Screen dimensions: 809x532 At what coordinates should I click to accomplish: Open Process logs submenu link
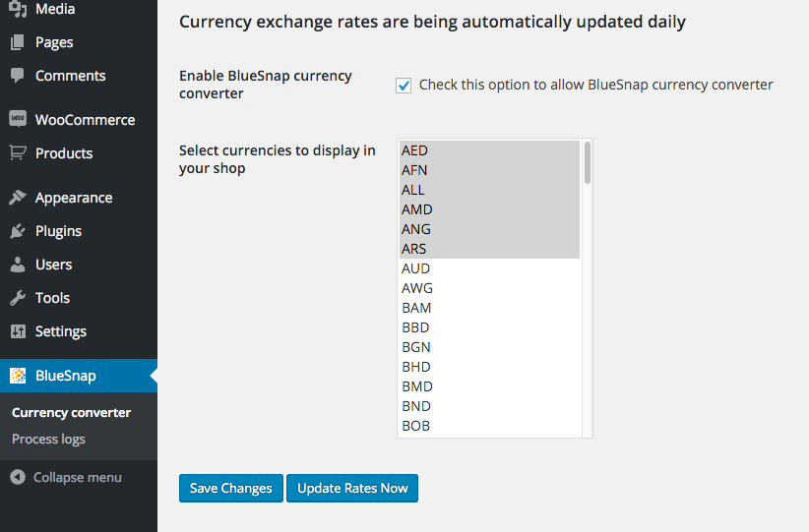[48, 440]
